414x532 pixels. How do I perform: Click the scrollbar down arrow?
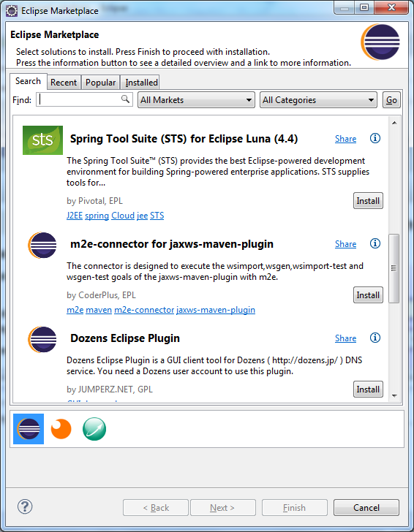pyautogui.click(x=394, y=395)
